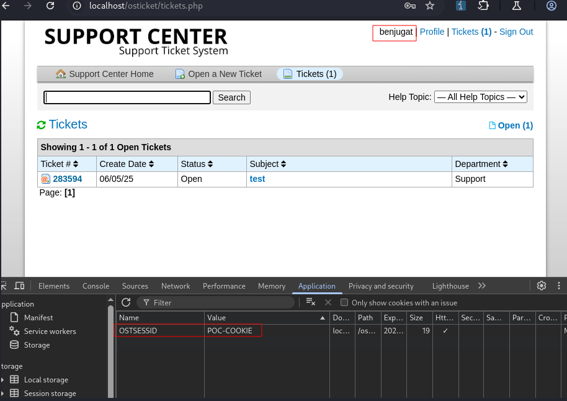Expand Local storage tree node
567x401 pixels.
click(x=3, y=380)
